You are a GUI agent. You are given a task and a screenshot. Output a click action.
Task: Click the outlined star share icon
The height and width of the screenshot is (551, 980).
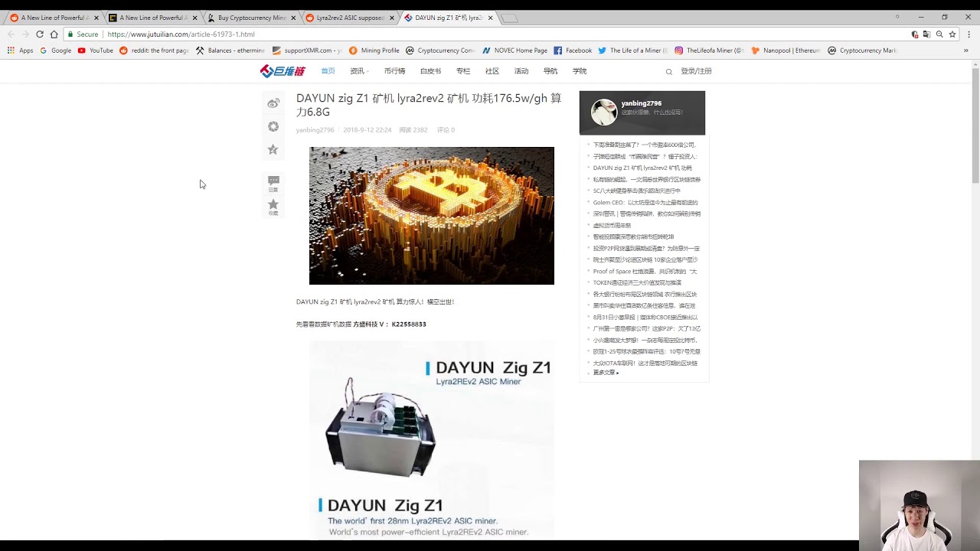(x=273, y=150)
